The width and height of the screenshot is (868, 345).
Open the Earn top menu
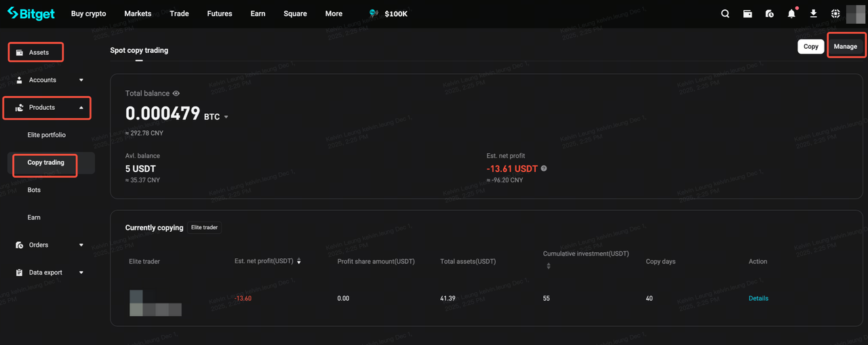point(258,14)
